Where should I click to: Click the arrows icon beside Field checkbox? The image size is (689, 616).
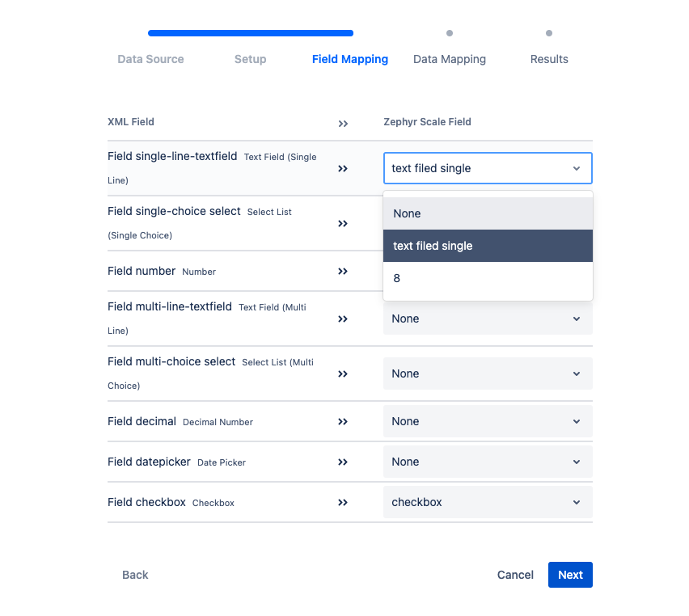click(x=343, y=502)
